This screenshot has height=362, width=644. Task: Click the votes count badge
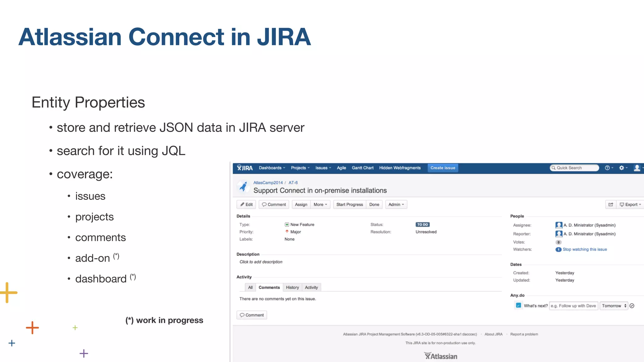pos(558,242)
